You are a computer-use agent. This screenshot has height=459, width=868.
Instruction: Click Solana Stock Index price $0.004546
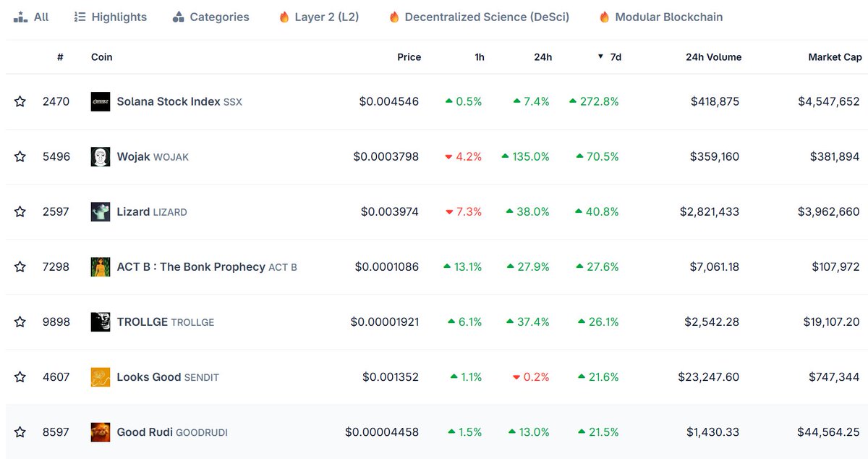[x=389, y=101]
